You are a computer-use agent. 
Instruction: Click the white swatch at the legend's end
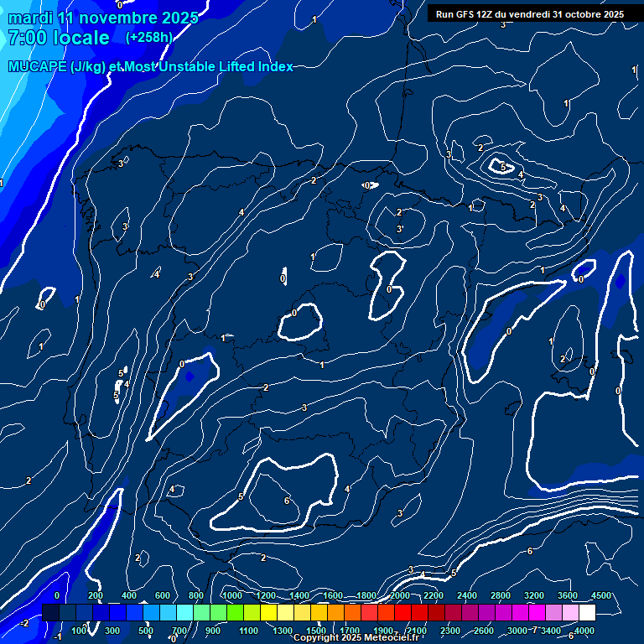point(587,612)
